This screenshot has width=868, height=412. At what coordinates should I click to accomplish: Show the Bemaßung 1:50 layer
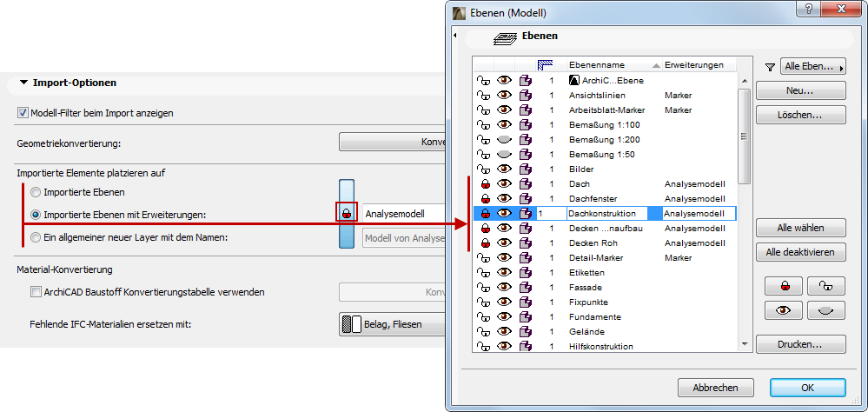(x=504, y=155)
